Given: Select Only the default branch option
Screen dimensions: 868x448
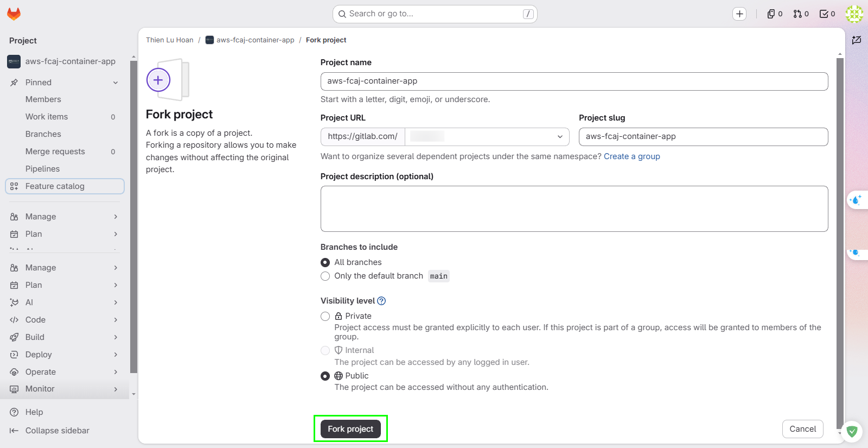Looking at the screenshot, I should coord(325,276).
